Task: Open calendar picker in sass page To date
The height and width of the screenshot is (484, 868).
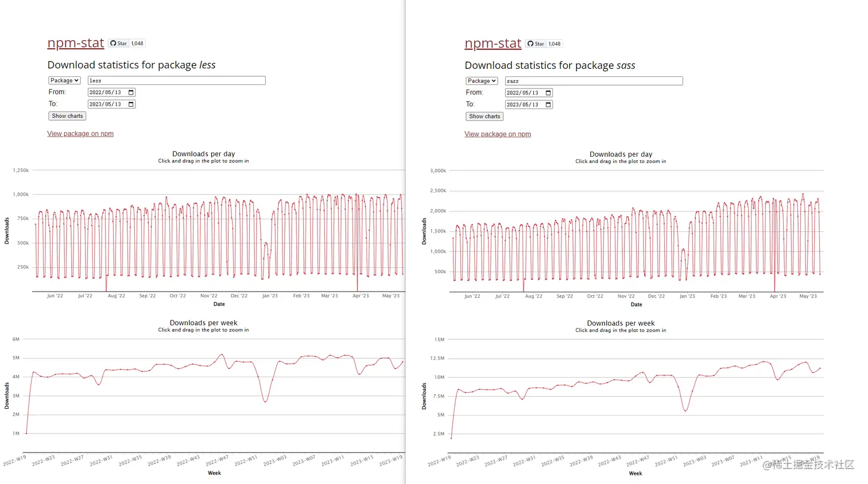Action: click(548, 105)
